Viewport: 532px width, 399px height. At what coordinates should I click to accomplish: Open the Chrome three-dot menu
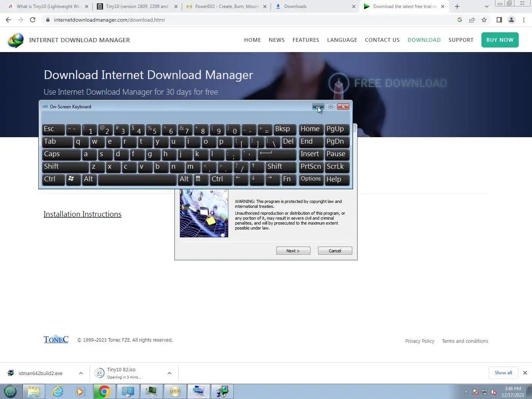[524, 20]
